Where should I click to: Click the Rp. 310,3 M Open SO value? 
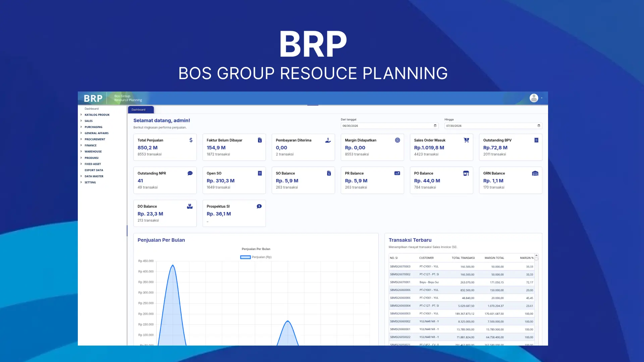[x=221, y=181]
